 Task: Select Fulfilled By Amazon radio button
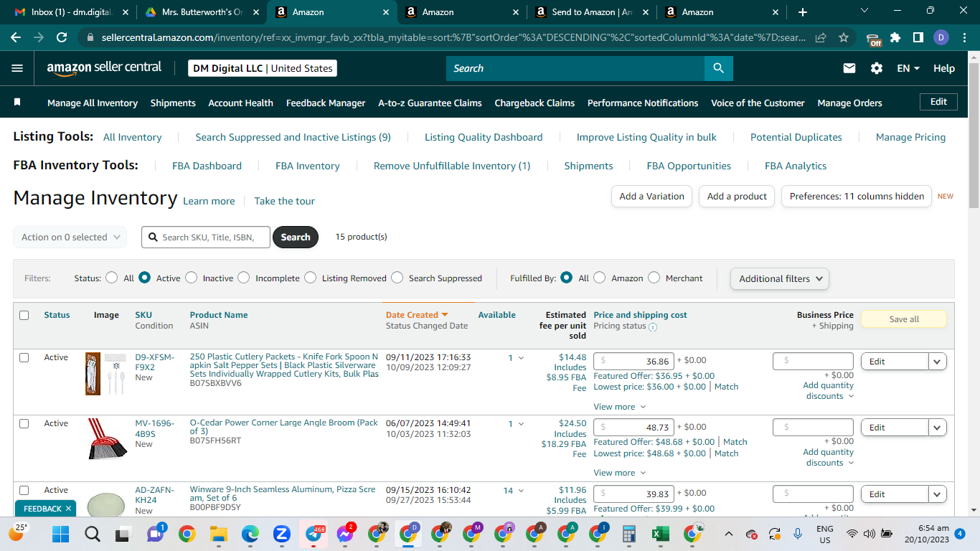600,278
